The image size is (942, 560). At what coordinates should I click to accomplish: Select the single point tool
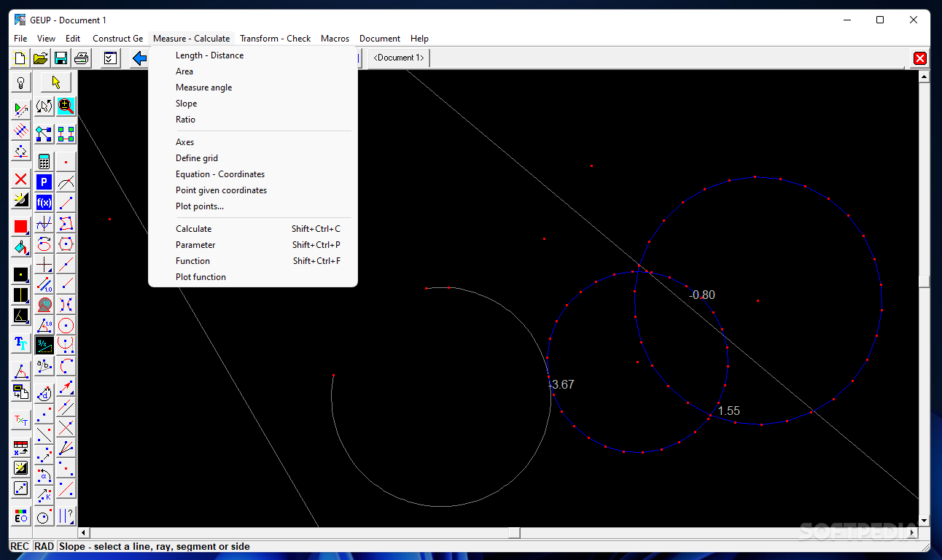pos(66,162)
